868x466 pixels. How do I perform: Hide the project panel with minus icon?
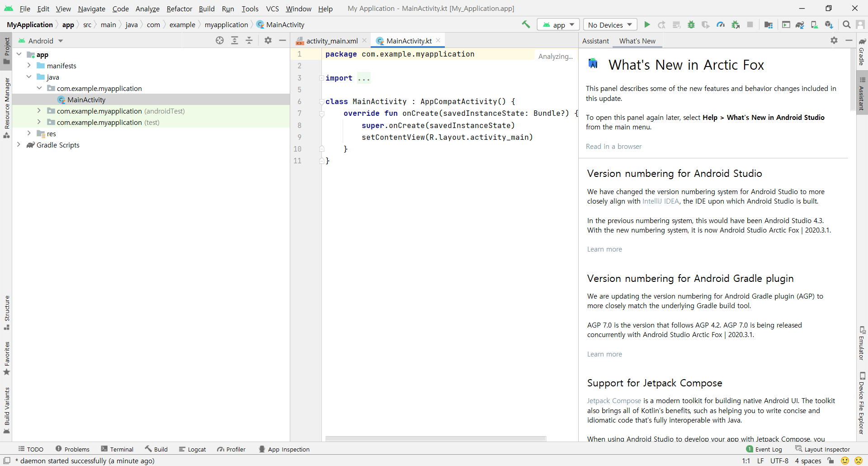point(283,40)
